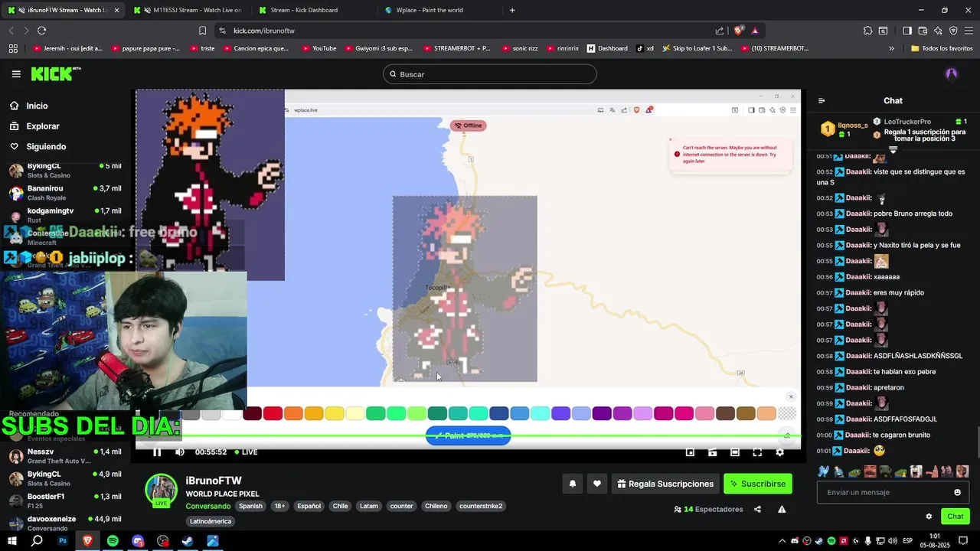Open a new browser tab
The height and width of the screenshot is (551, 980).
(x=512, y=10)
